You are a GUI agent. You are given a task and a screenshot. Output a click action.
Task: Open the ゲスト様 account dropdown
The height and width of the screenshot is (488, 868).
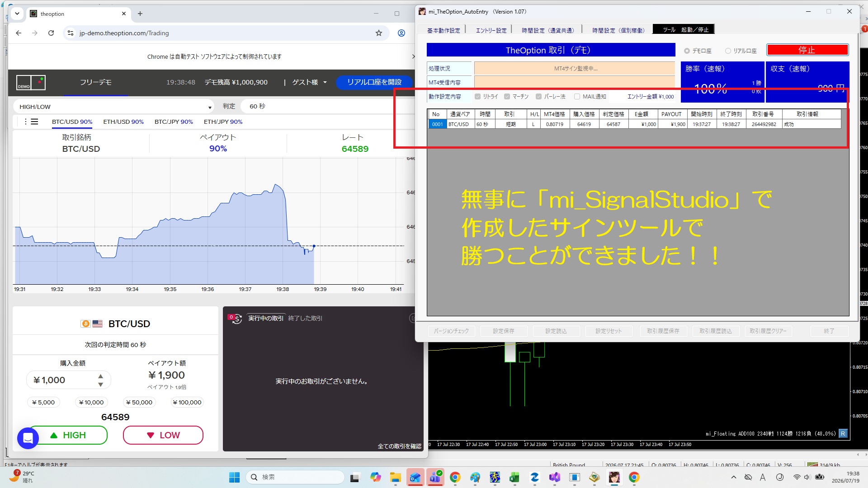tap(310, 82)
